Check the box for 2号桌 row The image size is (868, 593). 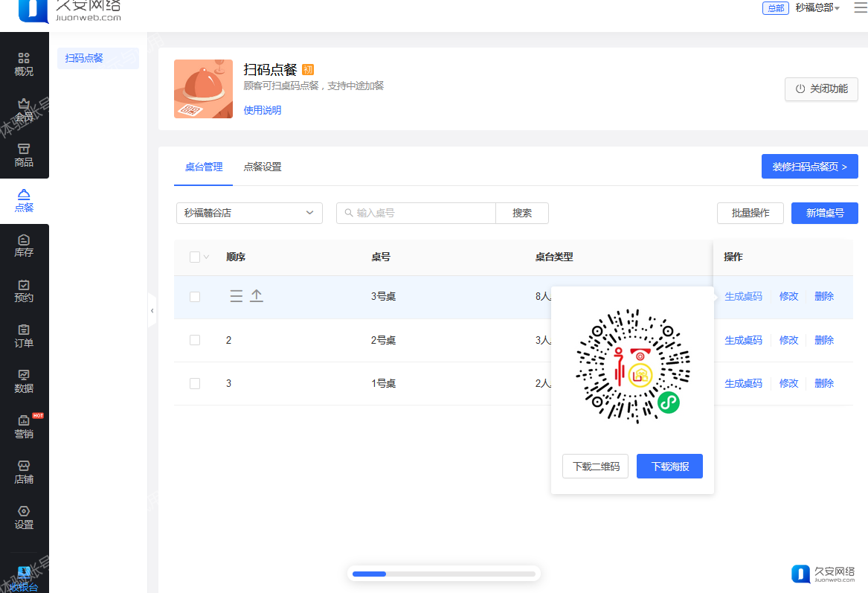click(x=194, y=340)
